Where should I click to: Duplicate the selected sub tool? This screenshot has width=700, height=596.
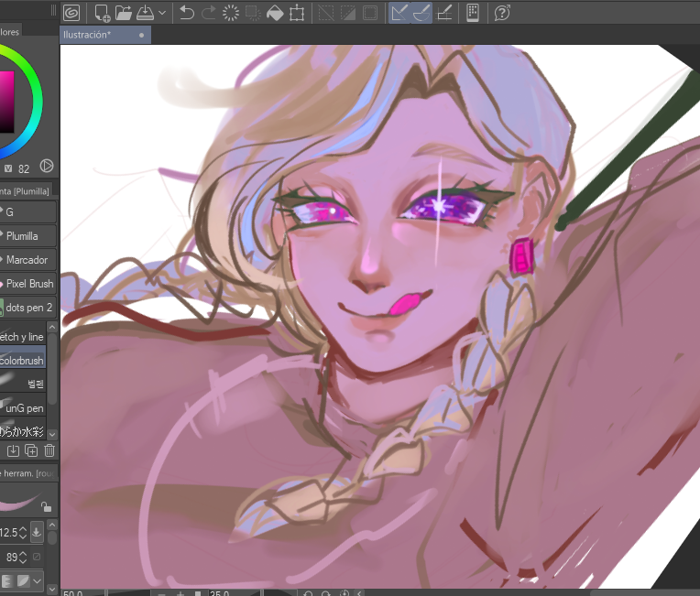[31, 450]
